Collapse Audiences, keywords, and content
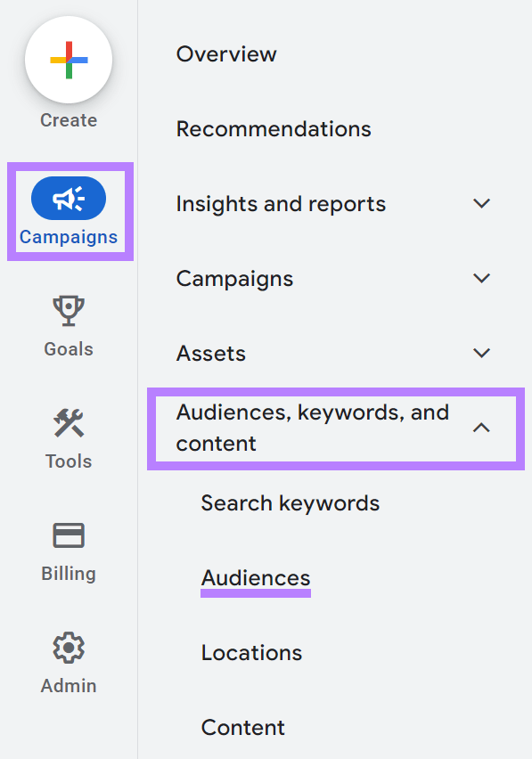Viewport: 532px width, 759px height. tap(481, 428)
